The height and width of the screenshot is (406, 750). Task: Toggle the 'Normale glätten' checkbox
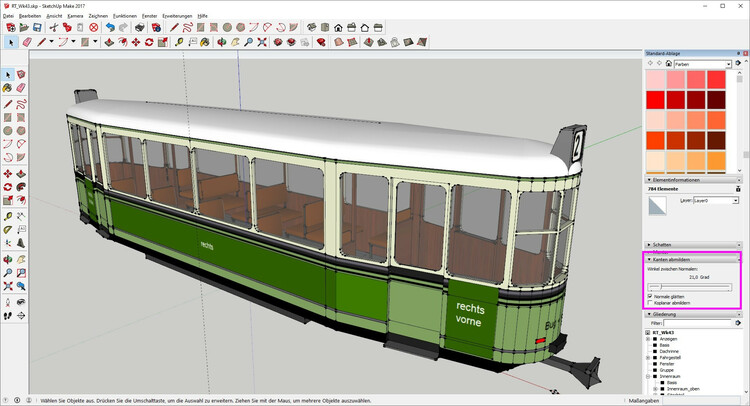[x=649, y=295]
